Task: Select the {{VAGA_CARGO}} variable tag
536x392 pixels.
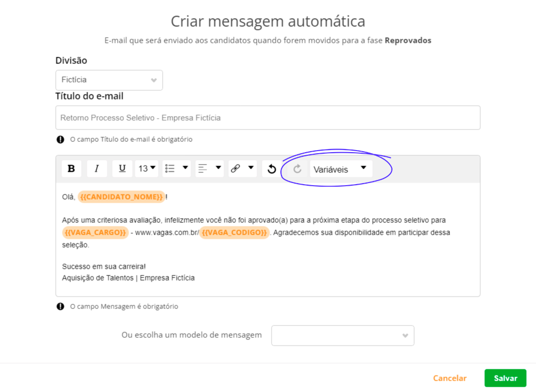Action: 96,233
